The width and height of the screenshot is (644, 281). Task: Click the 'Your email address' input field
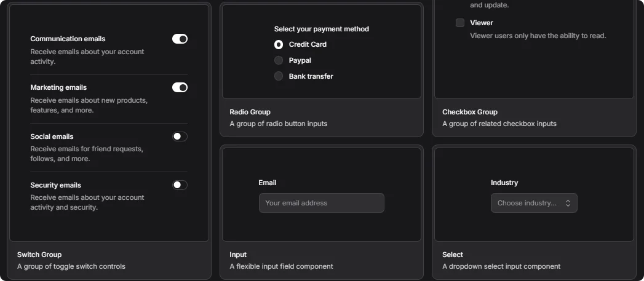click(321, 203)
